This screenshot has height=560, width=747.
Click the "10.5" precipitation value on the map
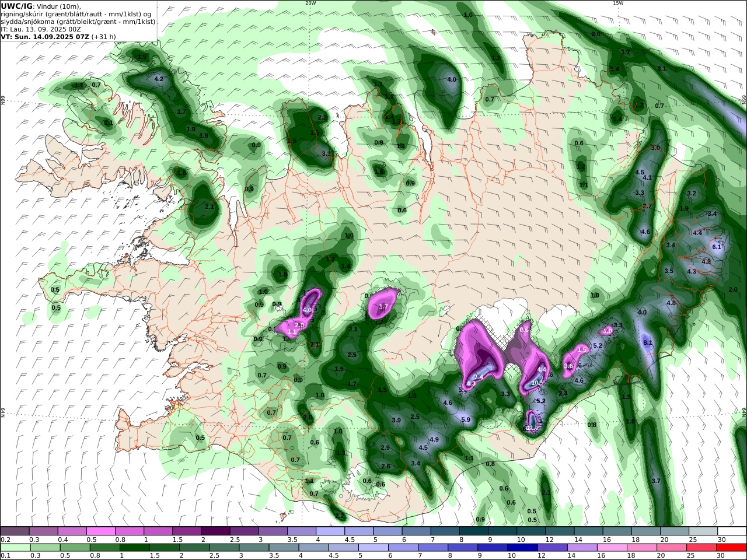(x=538, y=383)
